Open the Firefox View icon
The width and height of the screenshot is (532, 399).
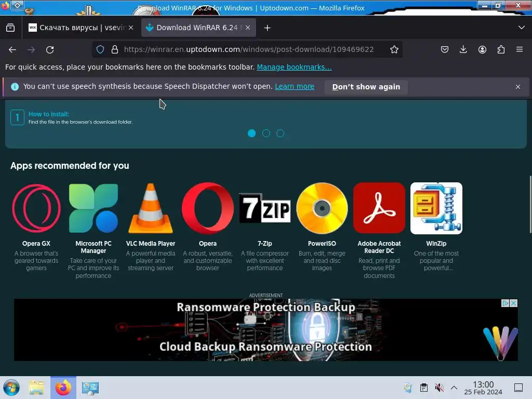pyautogui.click(x=10, y=28)
